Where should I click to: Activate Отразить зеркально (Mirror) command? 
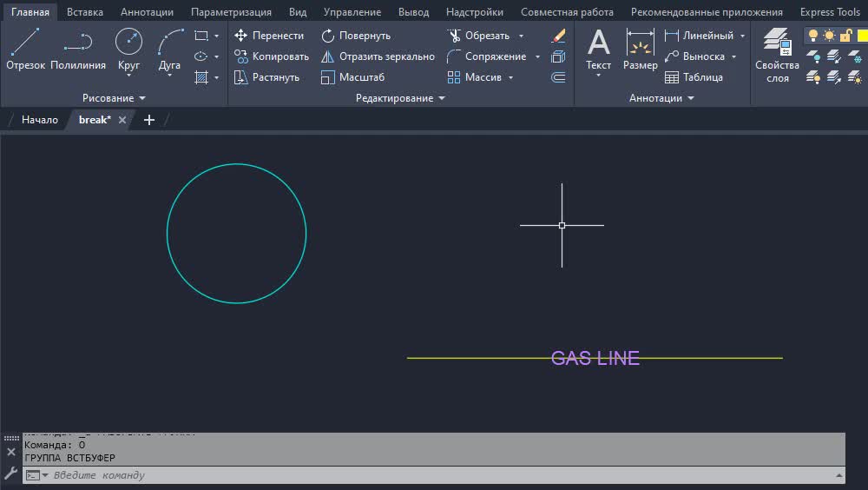(x=378, y=56)
